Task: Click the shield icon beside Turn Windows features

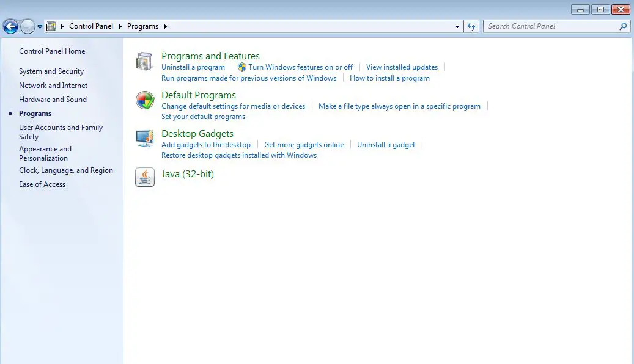Action: 241,67
